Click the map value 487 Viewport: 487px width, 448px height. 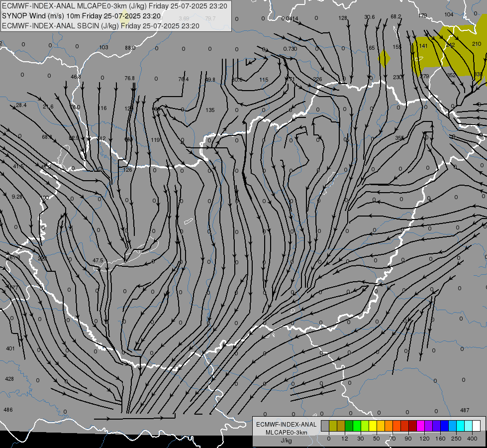[465, 410]
